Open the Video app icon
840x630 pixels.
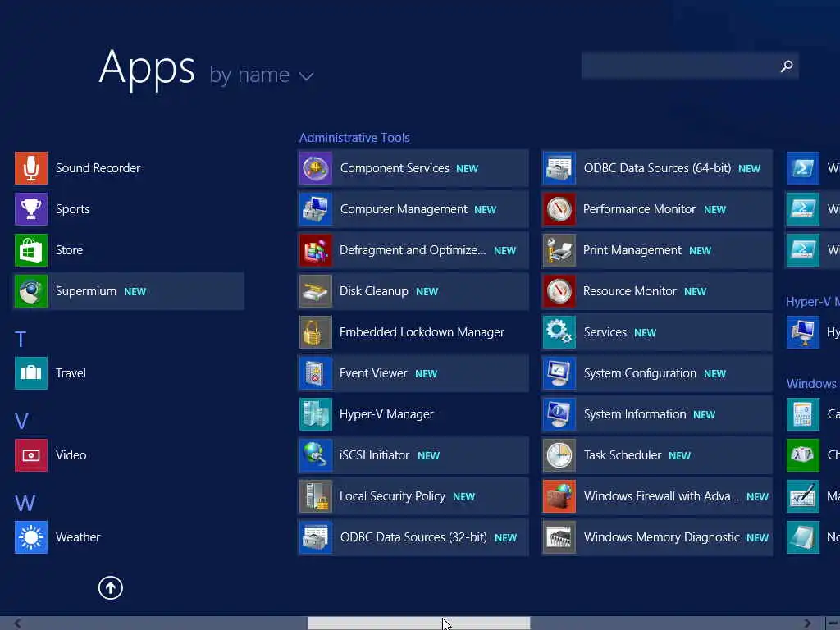click(31, 454)
